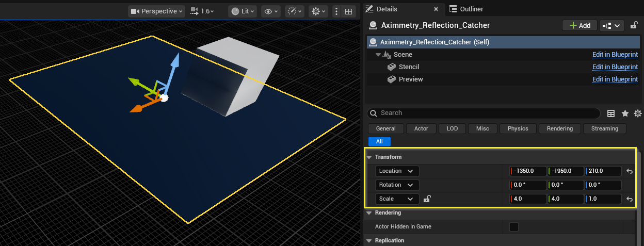Toggle the lock icon on Details panel
Screen dimensions: 644x246
(634, 25)
